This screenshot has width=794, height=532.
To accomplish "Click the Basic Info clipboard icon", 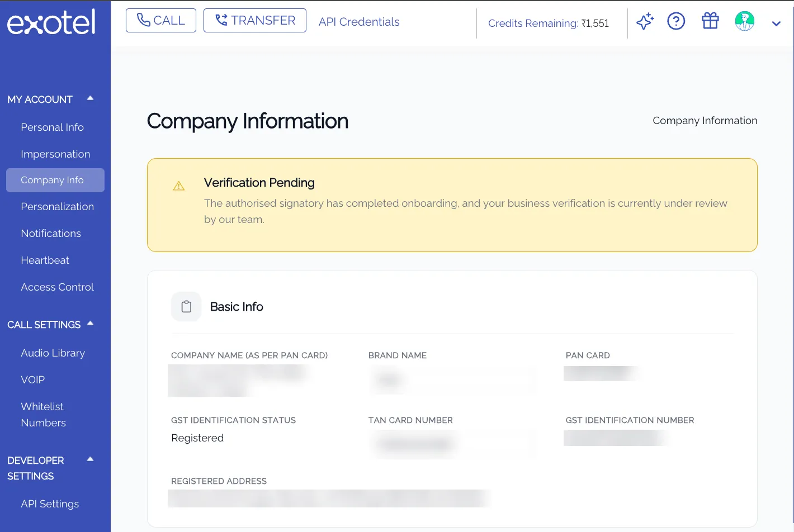I will (186, 307).
